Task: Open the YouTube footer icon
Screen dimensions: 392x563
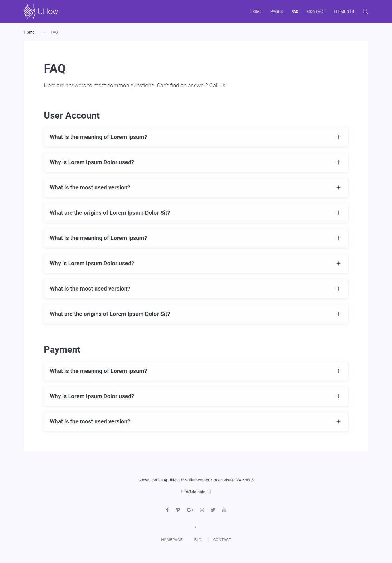Action: pos(224,510)
